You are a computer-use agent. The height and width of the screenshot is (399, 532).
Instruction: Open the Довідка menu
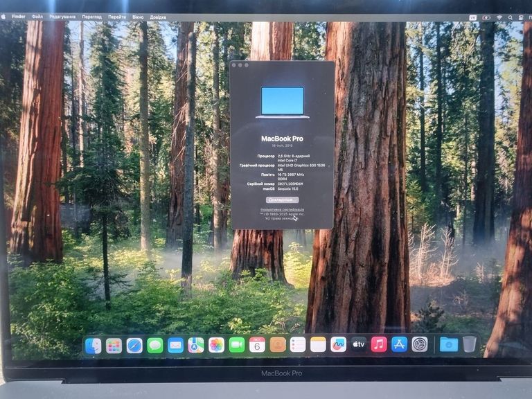[158, 17]
